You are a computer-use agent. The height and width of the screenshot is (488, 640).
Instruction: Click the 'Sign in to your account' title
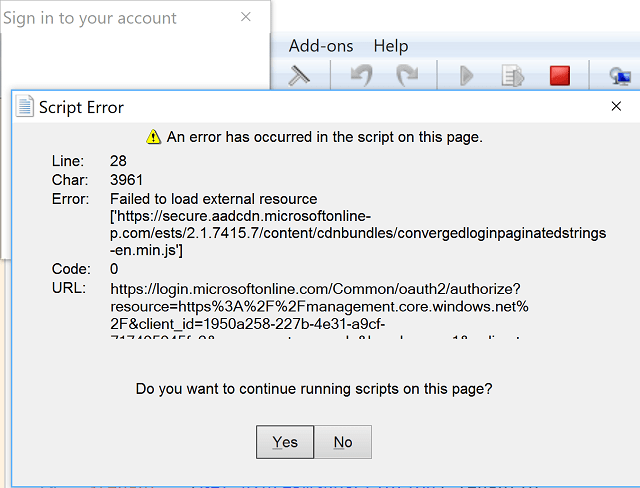(90, 18)
